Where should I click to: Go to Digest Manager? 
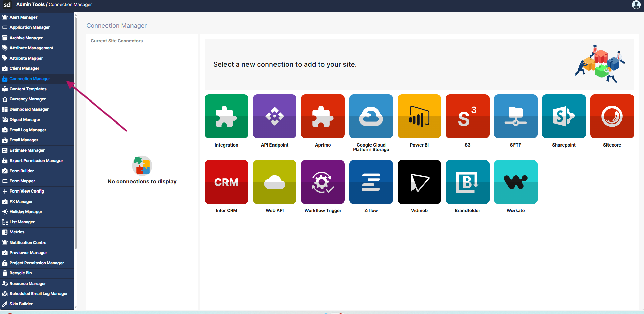tap(37, 120)
